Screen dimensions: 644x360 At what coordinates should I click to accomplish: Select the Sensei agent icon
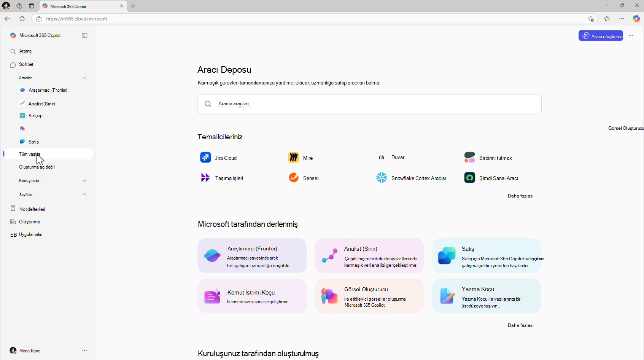[294, 178]
